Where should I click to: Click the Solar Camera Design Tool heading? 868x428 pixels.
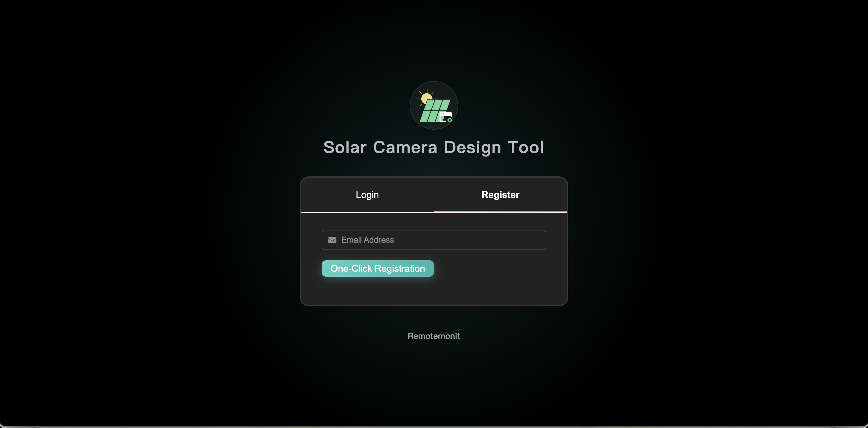pos(433,147)
